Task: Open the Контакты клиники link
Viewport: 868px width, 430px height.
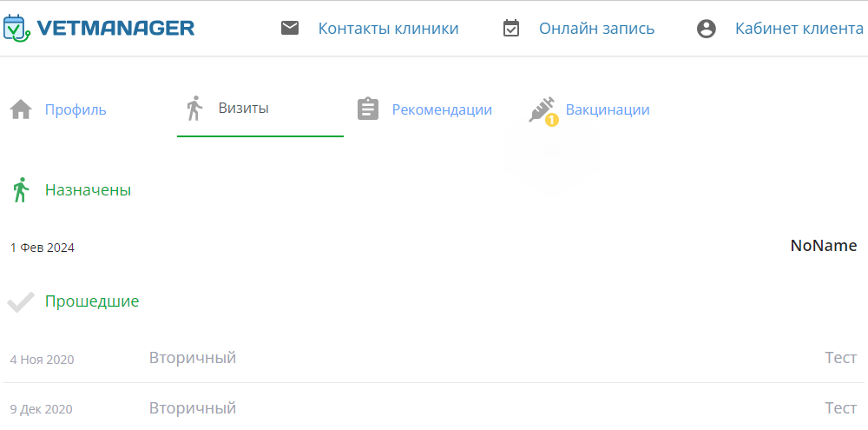Action: [388, 29]
